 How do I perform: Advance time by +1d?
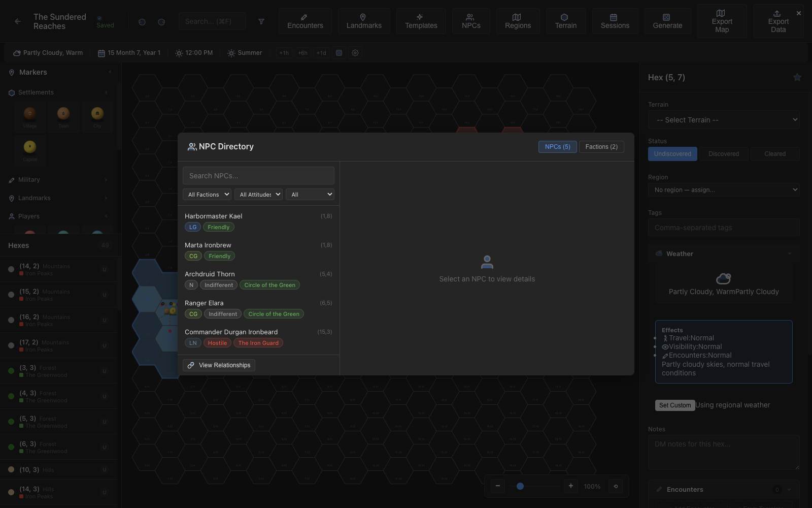[x=321, y=53]
